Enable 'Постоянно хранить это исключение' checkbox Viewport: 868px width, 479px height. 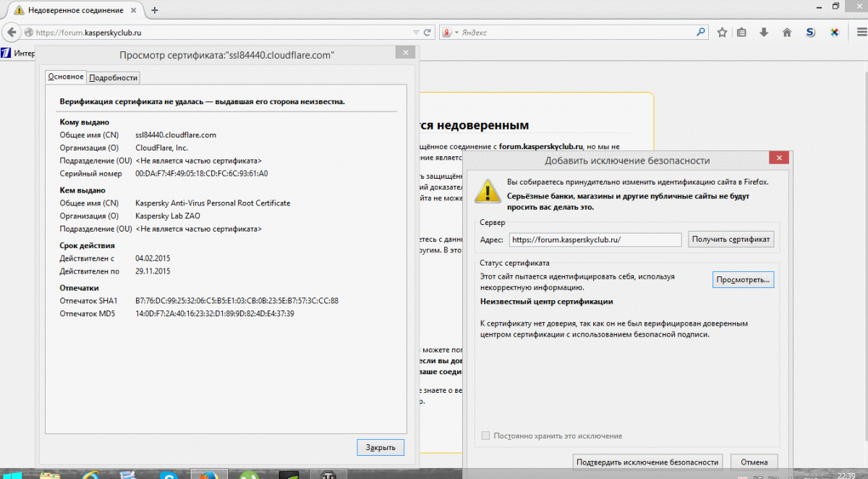[486, 436]
